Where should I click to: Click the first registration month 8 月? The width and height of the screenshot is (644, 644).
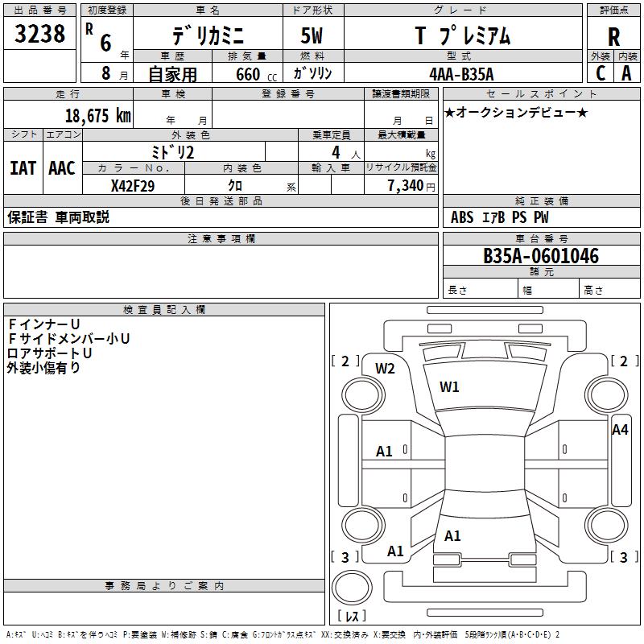tap(114, 73)
